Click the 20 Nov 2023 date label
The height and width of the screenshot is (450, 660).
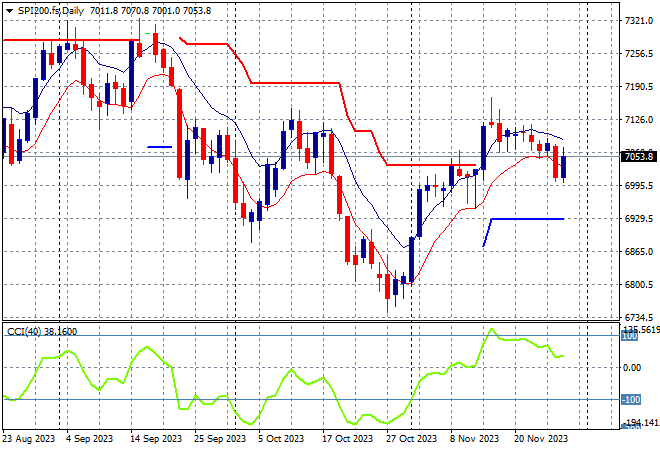(540, 439)
